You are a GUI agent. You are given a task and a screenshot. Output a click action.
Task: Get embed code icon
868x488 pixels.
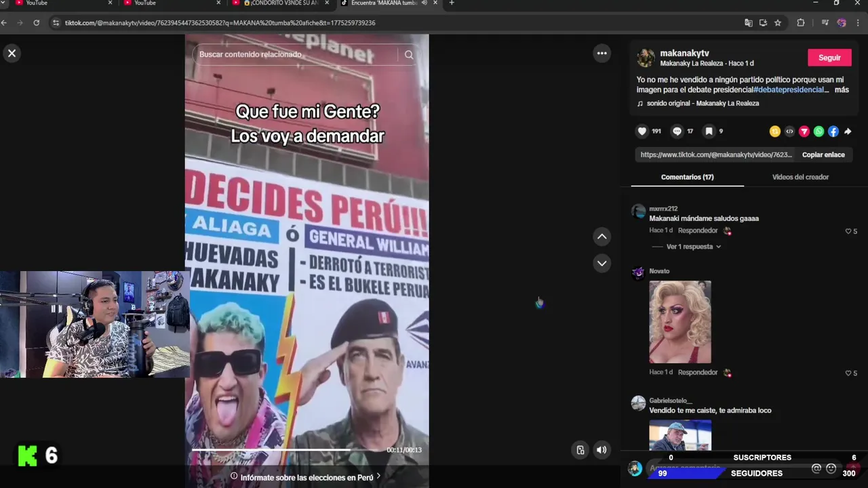point(789,131)
